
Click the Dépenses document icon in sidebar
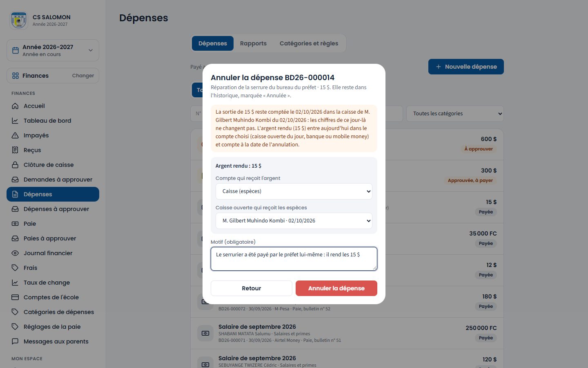pos(15,194)
